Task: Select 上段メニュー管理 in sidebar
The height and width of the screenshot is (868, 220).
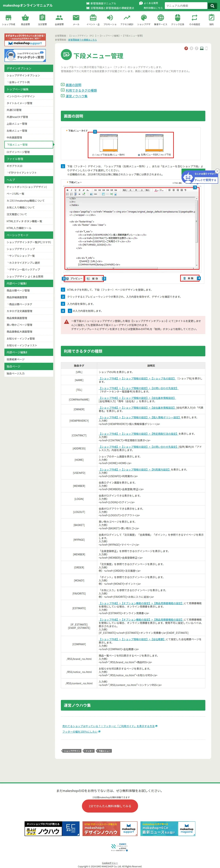Action: click(29, 124)
